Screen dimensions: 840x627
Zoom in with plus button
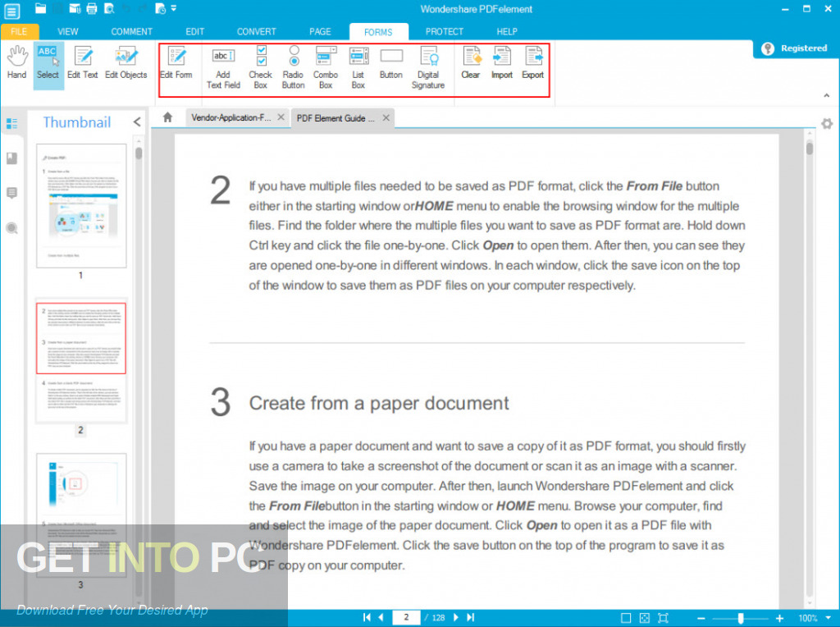[x=779, y=618]
